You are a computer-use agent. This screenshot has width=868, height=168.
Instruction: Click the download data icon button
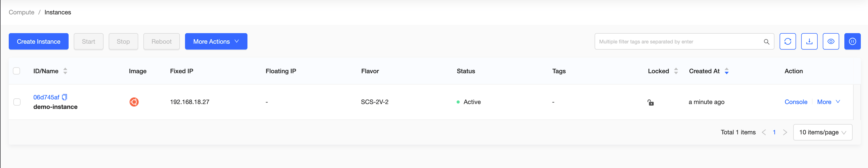809,41
